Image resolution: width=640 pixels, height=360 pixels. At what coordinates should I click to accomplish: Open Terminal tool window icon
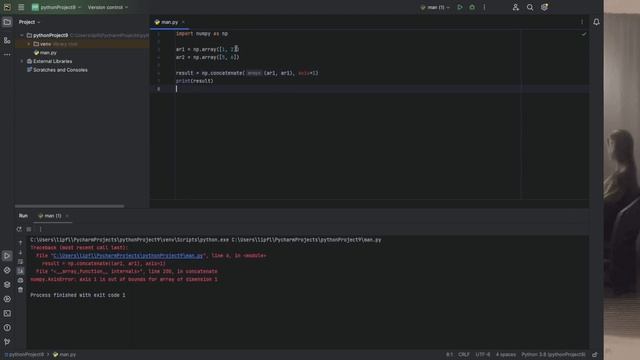(x=7, y=313)
